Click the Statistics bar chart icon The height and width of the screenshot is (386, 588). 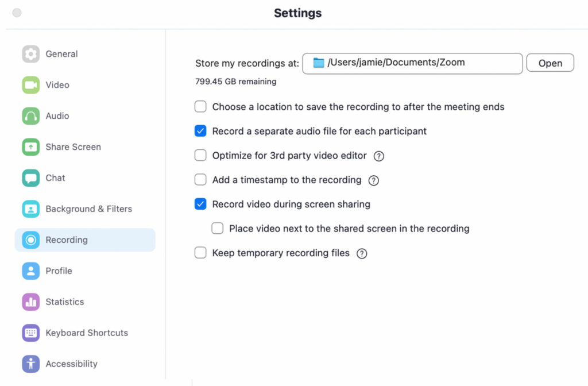point(31,302)
